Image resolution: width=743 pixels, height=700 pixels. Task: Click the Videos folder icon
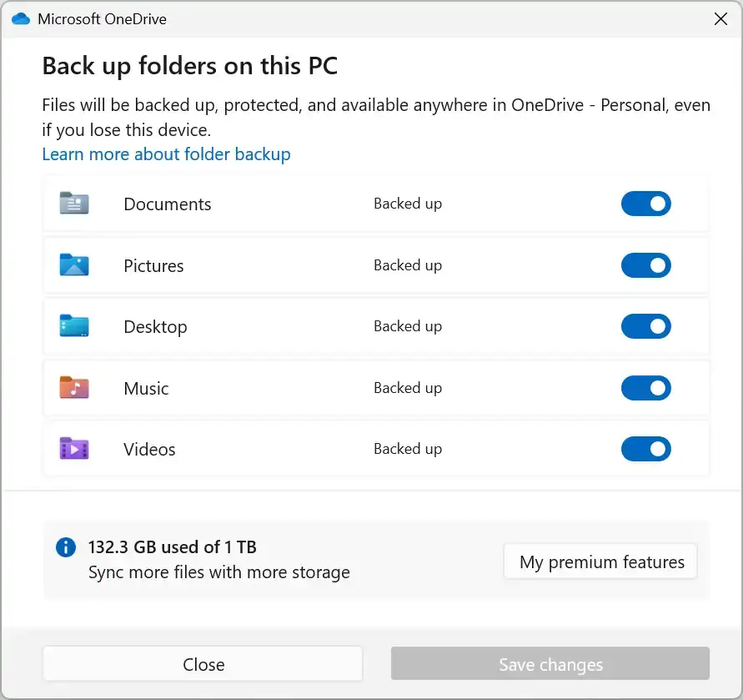[x=74, y=449]
